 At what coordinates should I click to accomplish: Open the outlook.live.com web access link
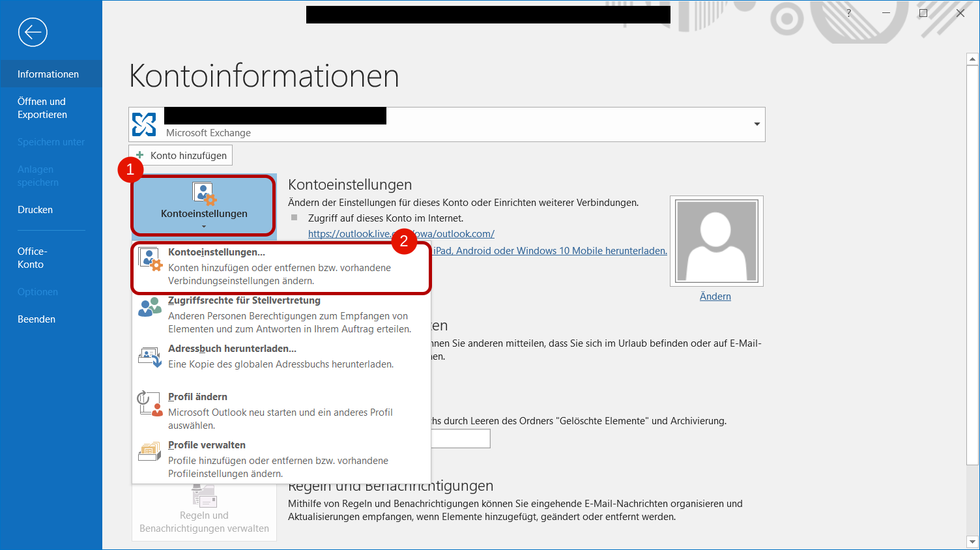[401, 234]
